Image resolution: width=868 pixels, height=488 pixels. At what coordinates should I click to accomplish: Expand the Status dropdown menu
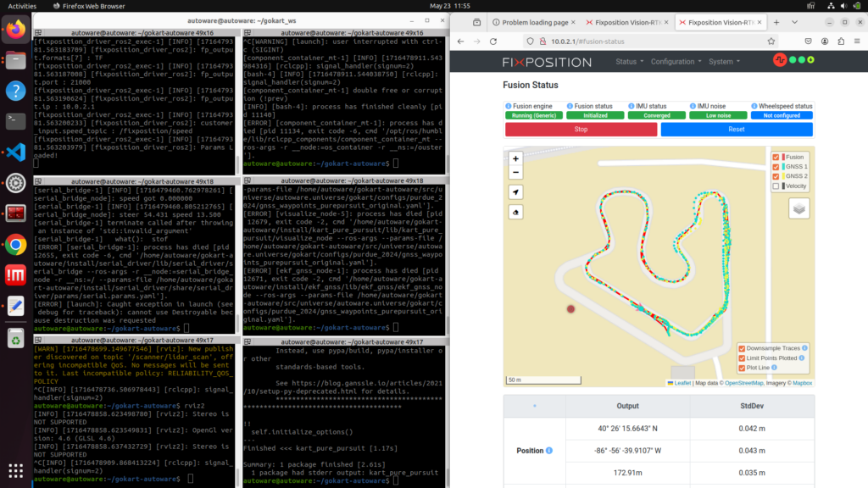pos(629,62)
